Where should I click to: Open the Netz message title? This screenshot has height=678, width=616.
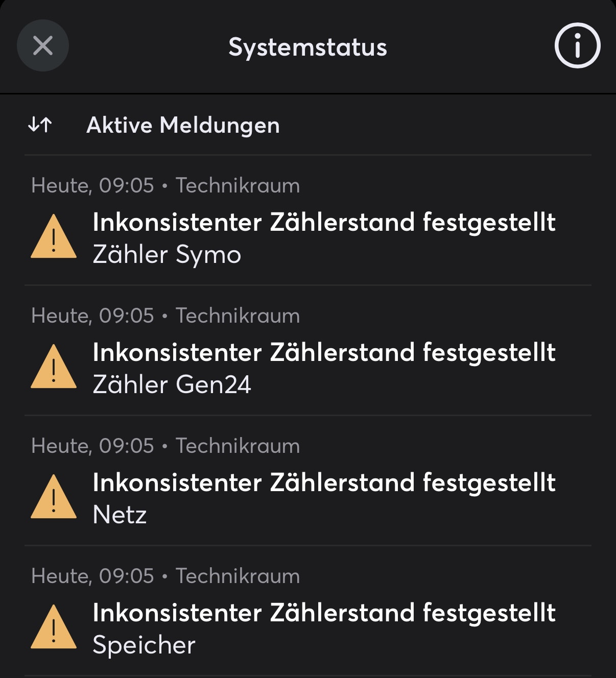[324, 483]
